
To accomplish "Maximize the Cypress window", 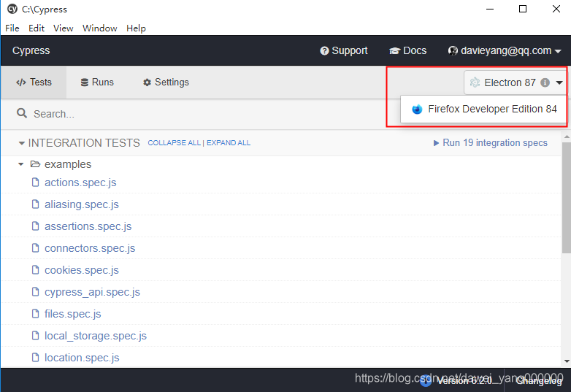I will (x=523, y=9).
